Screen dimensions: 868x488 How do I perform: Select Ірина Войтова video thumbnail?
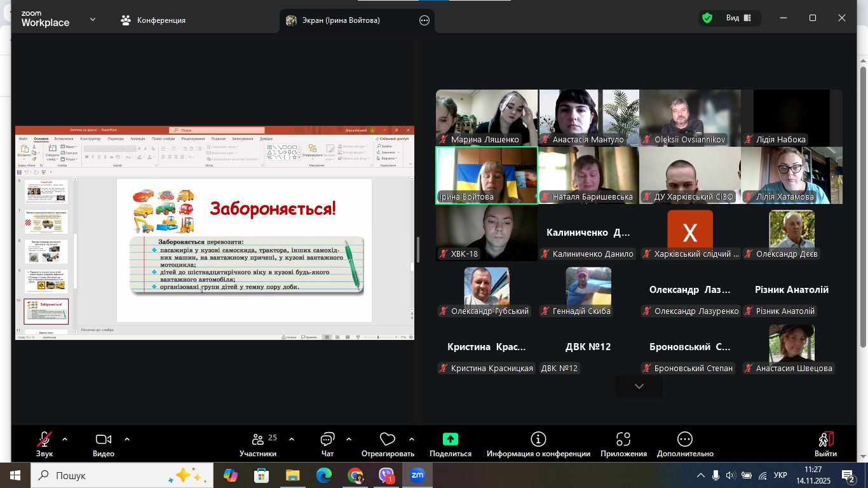pos(486,175)
